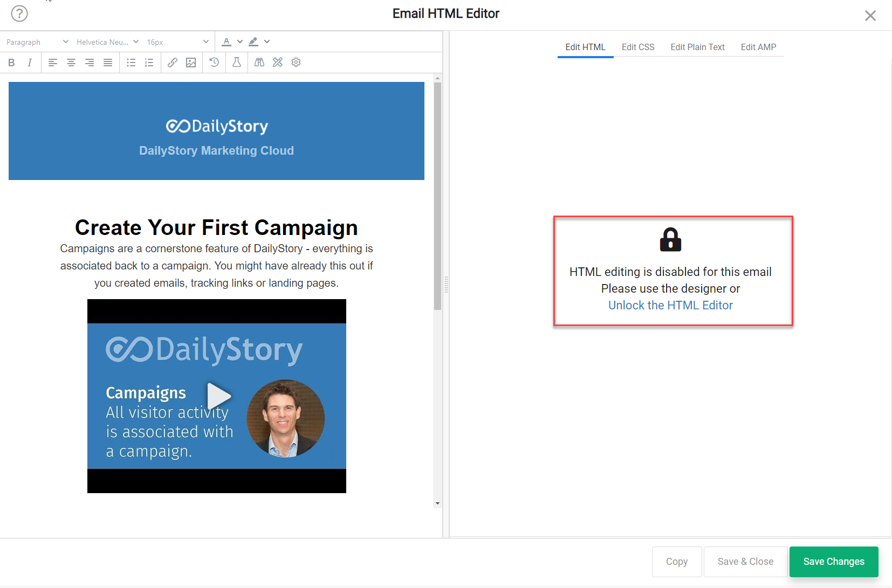Toggle bold formatting
892x588 pixels.
click(x=11, y=63)
